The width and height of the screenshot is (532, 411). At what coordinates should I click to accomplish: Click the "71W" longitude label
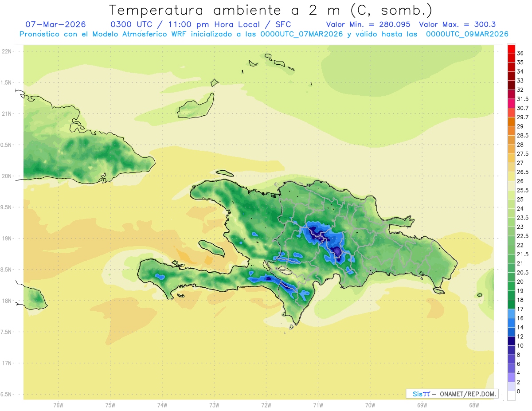click(x=318, y=405)
